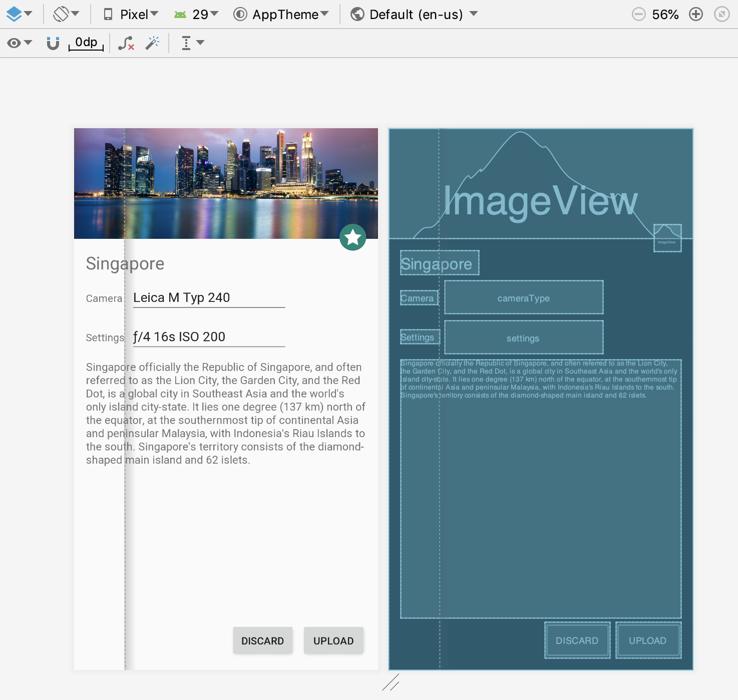Click the green star favorite button
738x700 pixels.
click(353, 237)
